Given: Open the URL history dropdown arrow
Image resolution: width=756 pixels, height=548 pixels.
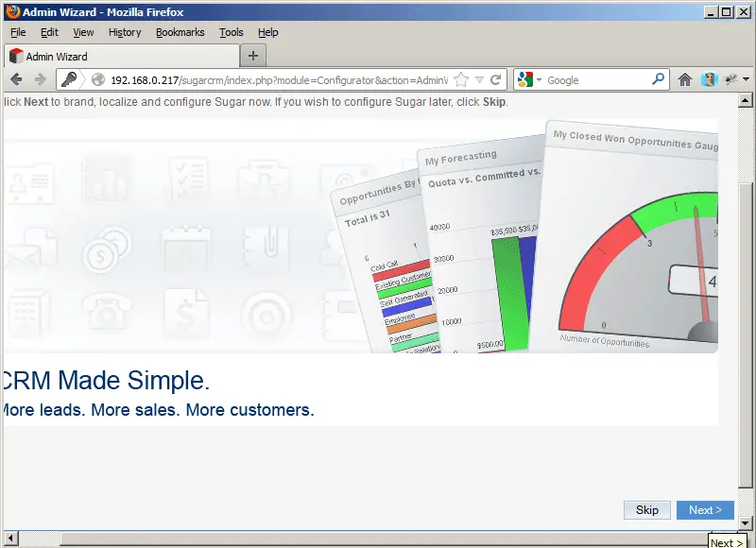Looking at the screenshot, I should (479, 79).
